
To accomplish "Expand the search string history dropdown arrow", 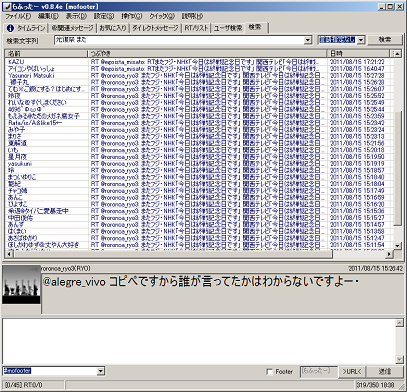I will click(x=308, y=40).
